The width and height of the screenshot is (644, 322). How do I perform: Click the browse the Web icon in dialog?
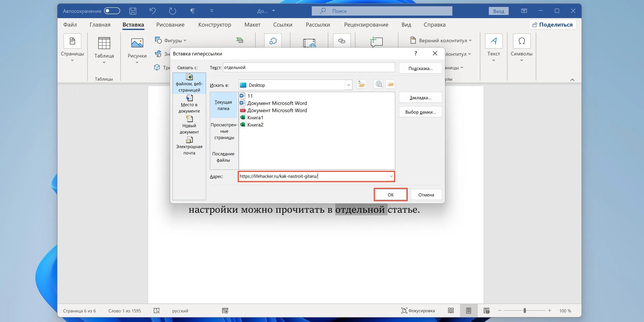tap(379, 84)
